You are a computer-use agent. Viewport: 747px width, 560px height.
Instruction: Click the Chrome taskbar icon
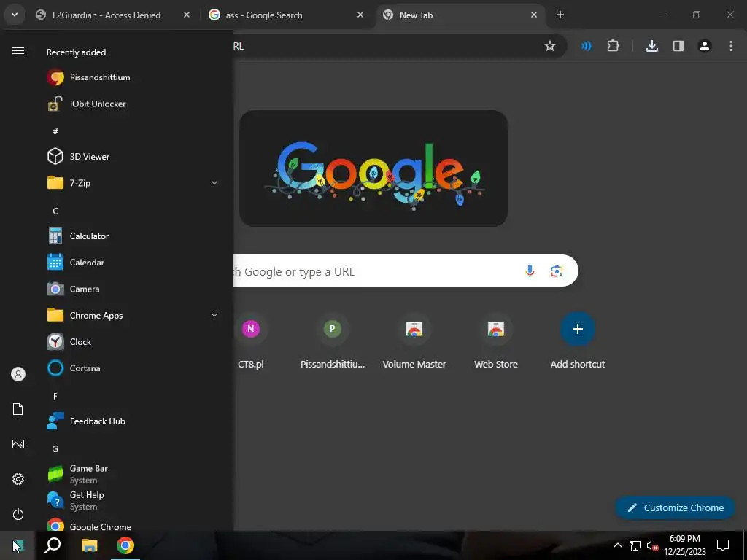(x=125, y=545)
